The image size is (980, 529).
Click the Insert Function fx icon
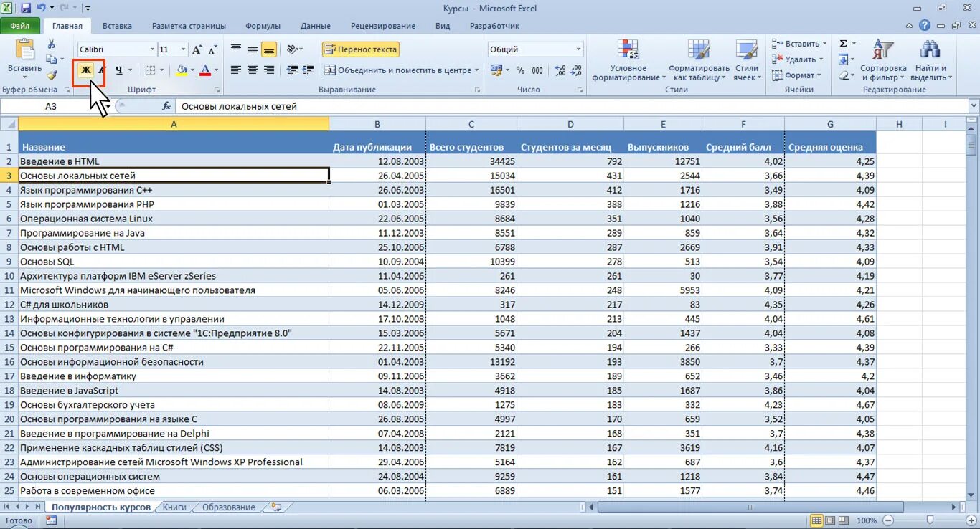tap(166, 106)
